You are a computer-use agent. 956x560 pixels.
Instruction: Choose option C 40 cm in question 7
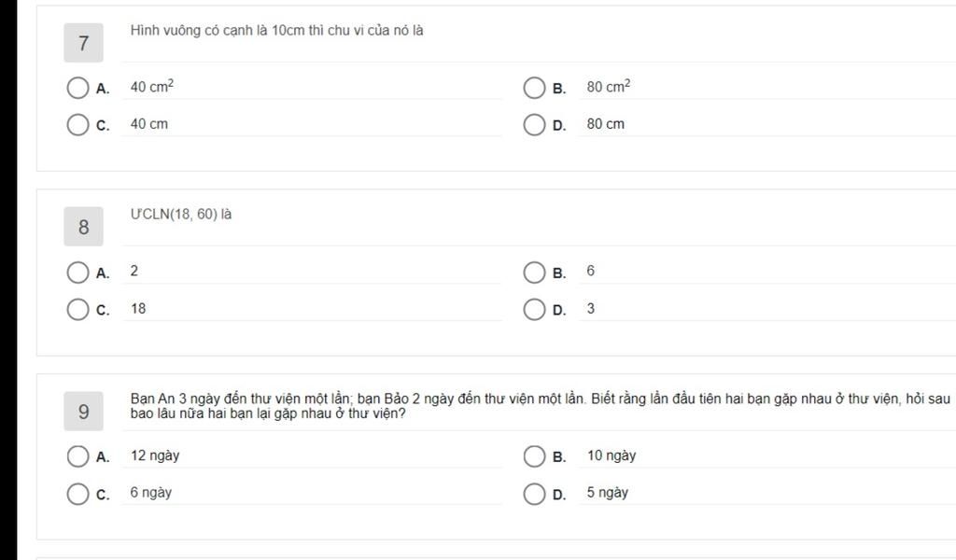point(77,125)
